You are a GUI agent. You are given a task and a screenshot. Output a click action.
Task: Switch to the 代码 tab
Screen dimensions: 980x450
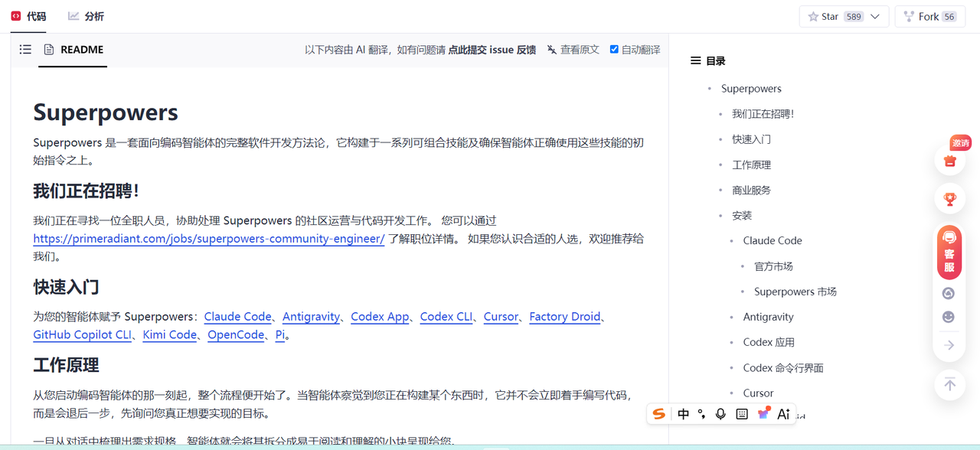click(x=28, y=16)
